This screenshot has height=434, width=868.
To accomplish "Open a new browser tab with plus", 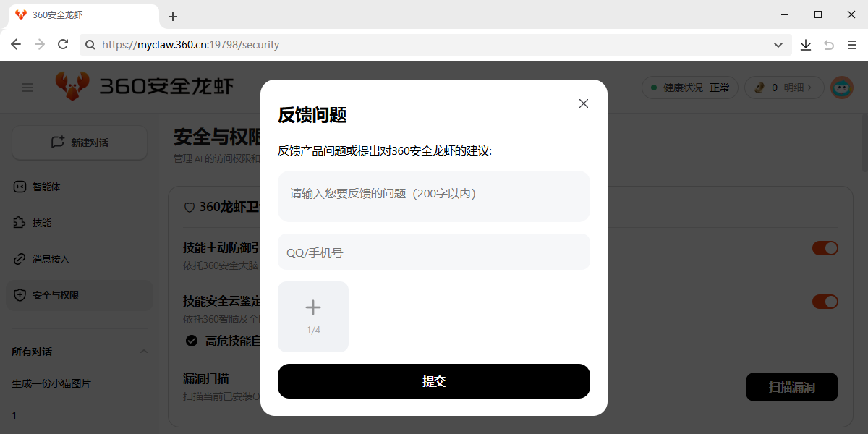I will 172,16.
